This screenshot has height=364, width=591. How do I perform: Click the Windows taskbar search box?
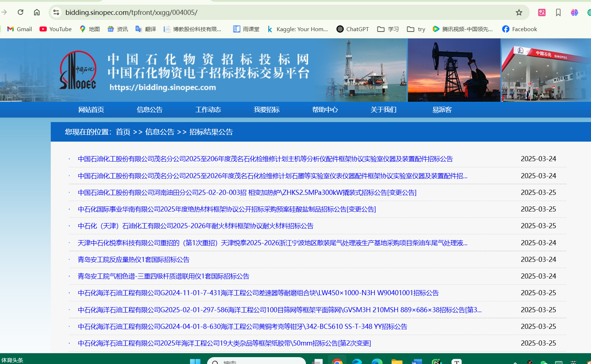256,361
